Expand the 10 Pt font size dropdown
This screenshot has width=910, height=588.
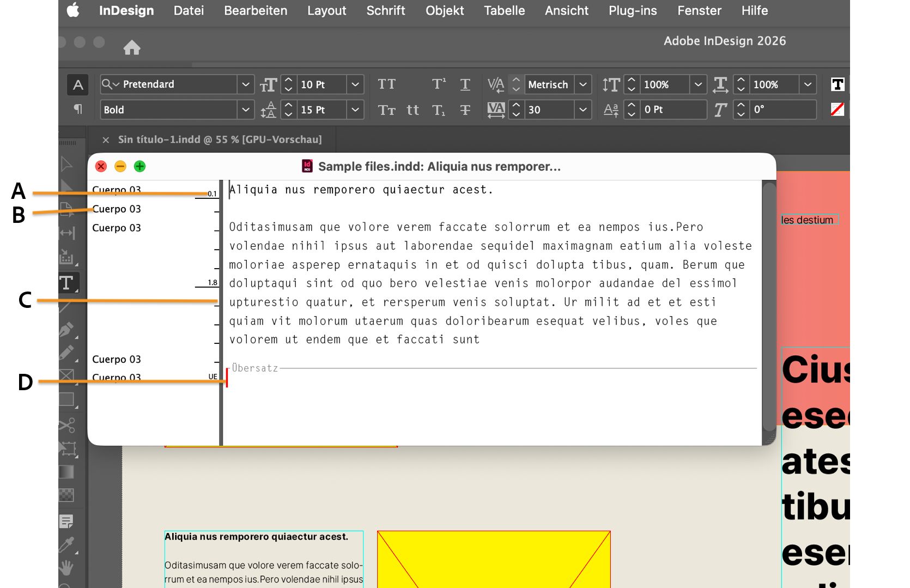355,84
